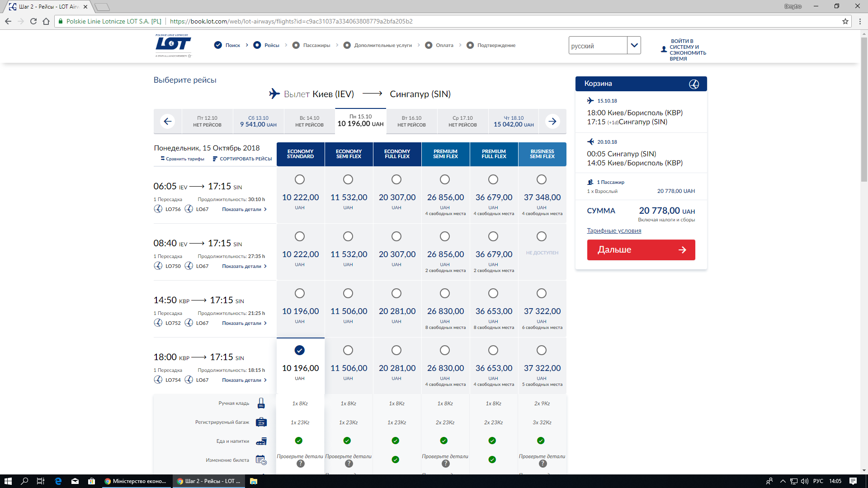Screen dimensions: 868x488
Task: Open the русский language dropdown
Action: [634, 45]
